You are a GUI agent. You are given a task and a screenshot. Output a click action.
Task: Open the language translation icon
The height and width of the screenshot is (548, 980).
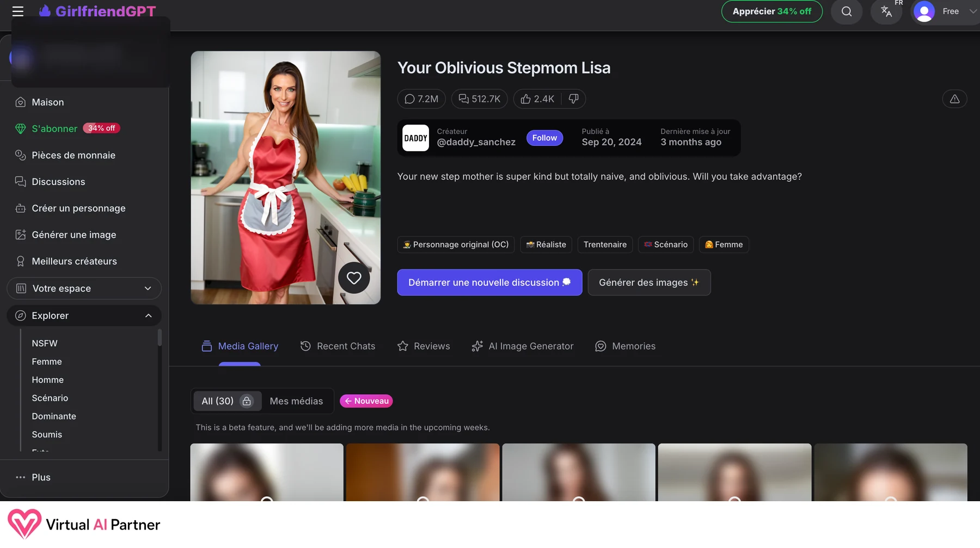[886, 11]
